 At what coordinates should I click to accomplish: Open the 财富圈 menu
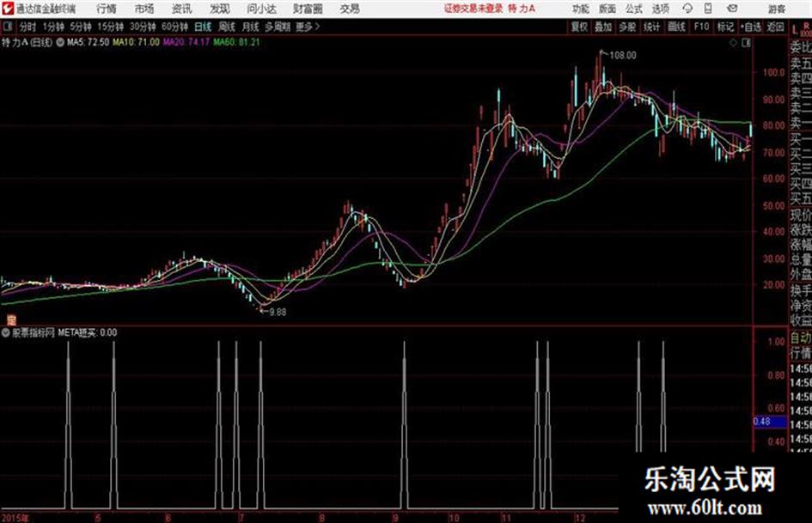308,9
